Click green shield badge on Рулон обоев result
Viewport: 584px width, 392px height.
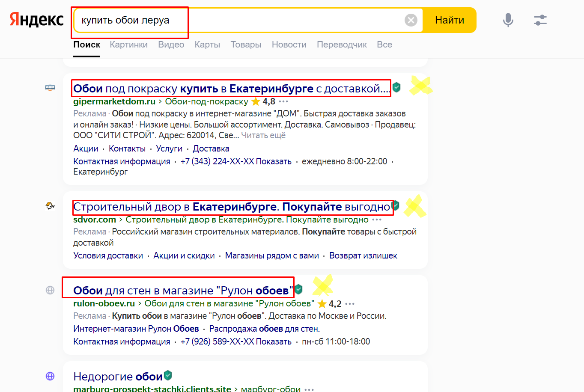pyautogui.click(x=298, y=289)
